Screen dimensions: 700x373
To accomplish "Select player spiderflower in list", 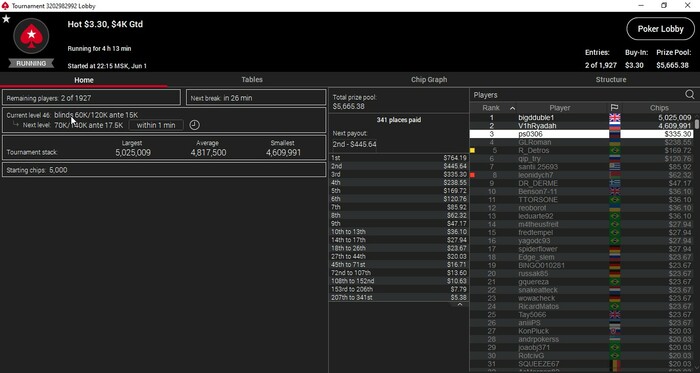I will 582,249.
